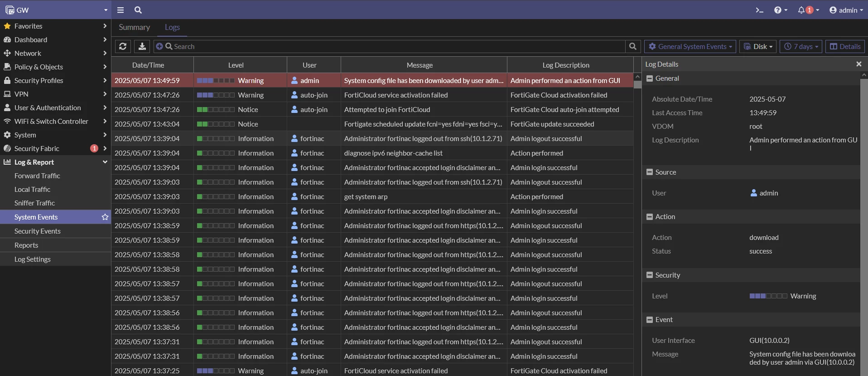
Task: Download the log with the download icon
Action: (x=142, y=46)
